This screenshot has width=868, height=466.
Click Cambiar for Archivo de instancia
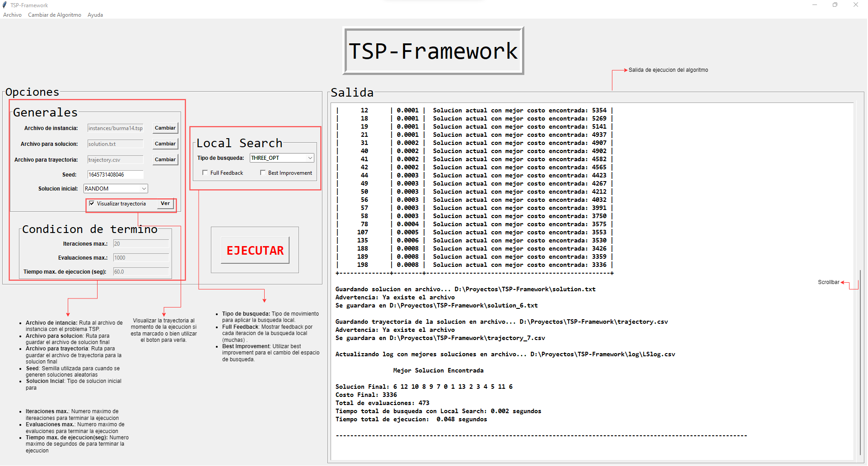(x=165, y=128)
